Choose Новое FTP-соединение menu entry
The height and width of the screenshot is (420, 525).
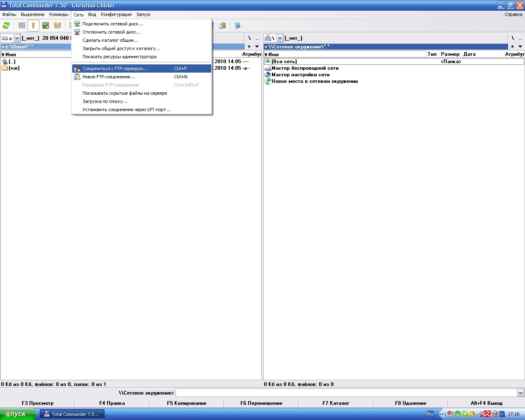coord(142,77)
